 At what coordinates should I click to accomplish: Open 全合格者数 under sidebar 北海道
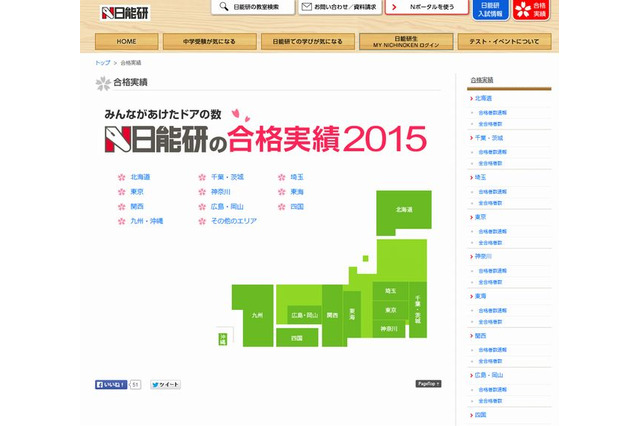pos(490,124)
